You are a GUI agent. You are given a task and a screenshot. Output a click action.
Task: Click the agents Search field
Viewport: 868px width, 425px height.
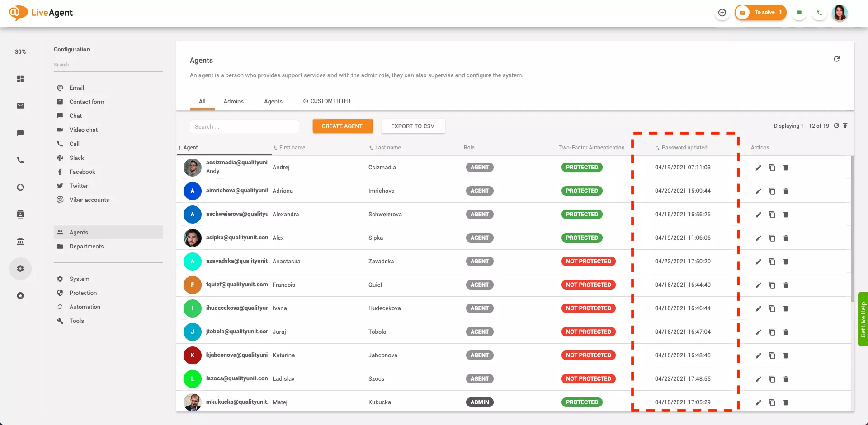pyautogui.click(x=244, y=126)
